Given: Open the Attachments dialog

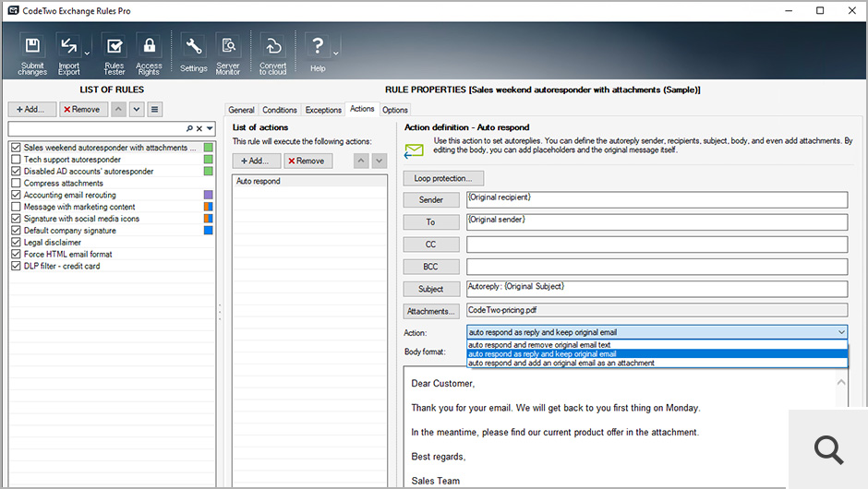Looking at the screenshot, I should pyautogui.click(x=431, y=312).
